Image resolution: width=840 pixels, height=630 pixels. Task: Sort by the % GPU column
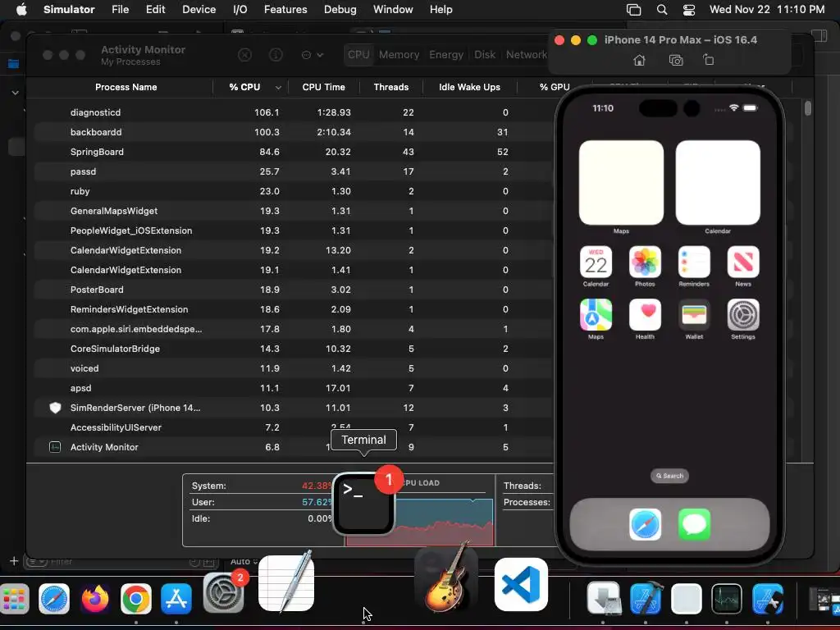(555, 87)
